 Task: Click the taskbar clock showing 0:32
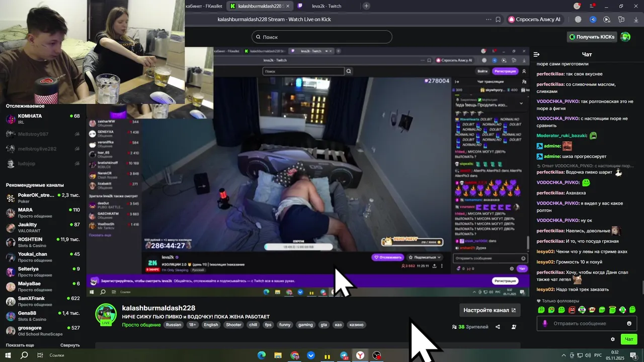click(x=615, y=355)
